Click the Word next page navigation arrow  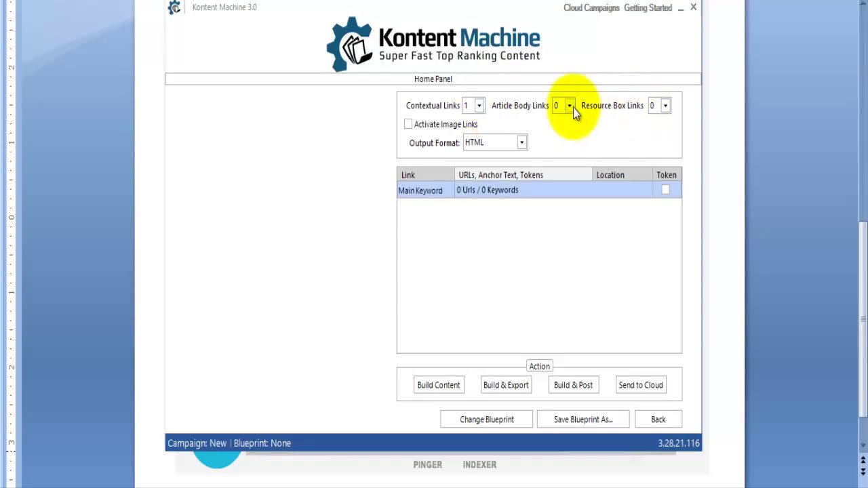863,471
